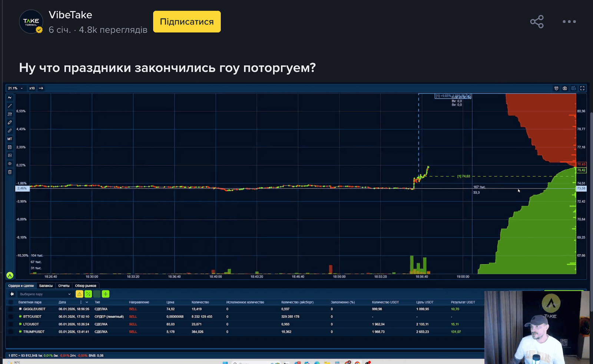This screenshot has width=593, height=364.
Task: Click the webcam video overlay thumbnail
Action: point(537,327)
